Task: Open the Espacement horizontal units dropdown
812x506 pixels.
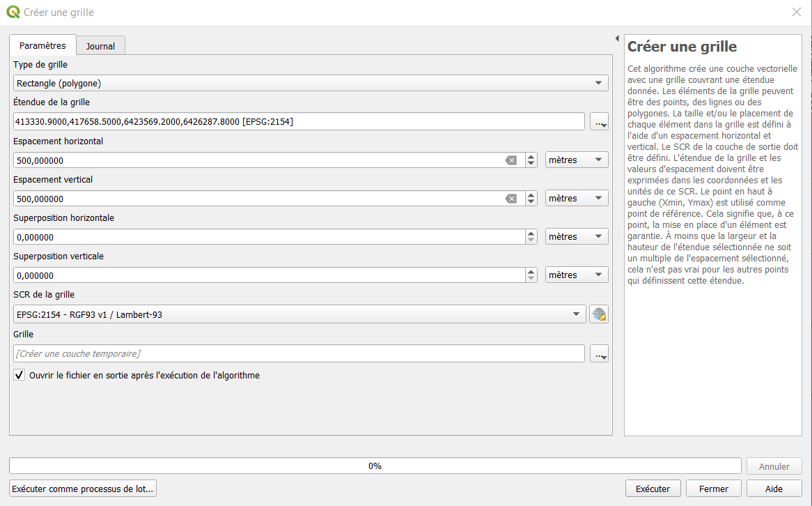Action: [x=577, y=160]
